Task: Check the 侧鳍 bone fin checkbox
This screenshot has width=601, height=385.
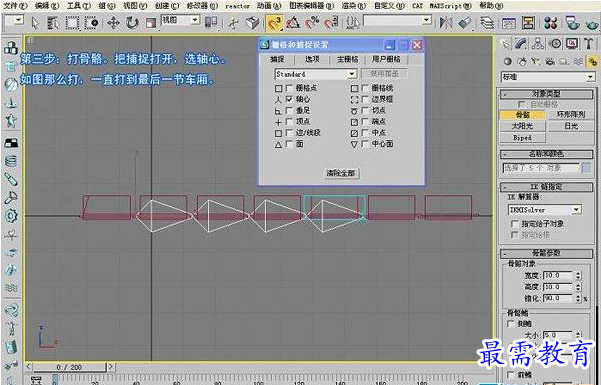Action: coord(511,324)
